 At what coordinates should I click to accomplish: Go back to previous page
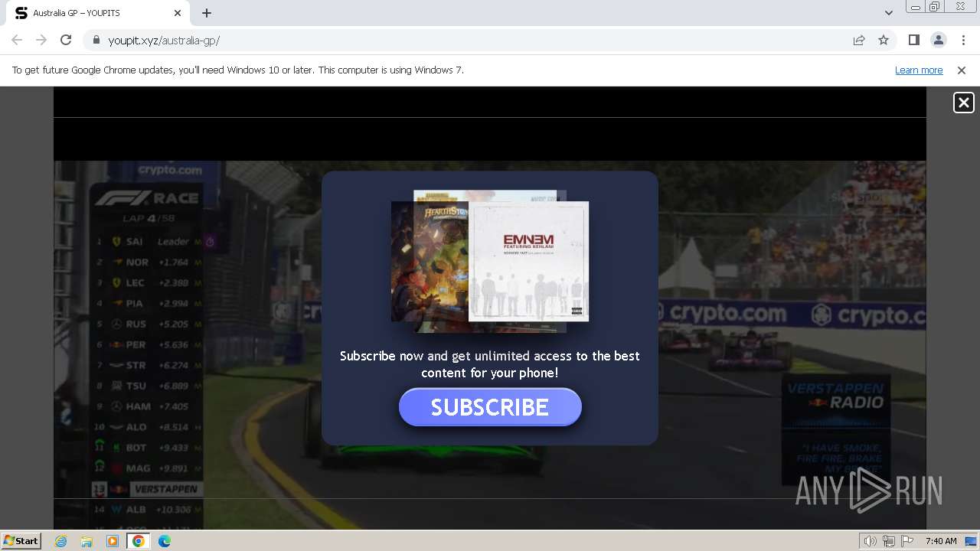[x=17, y=40]
